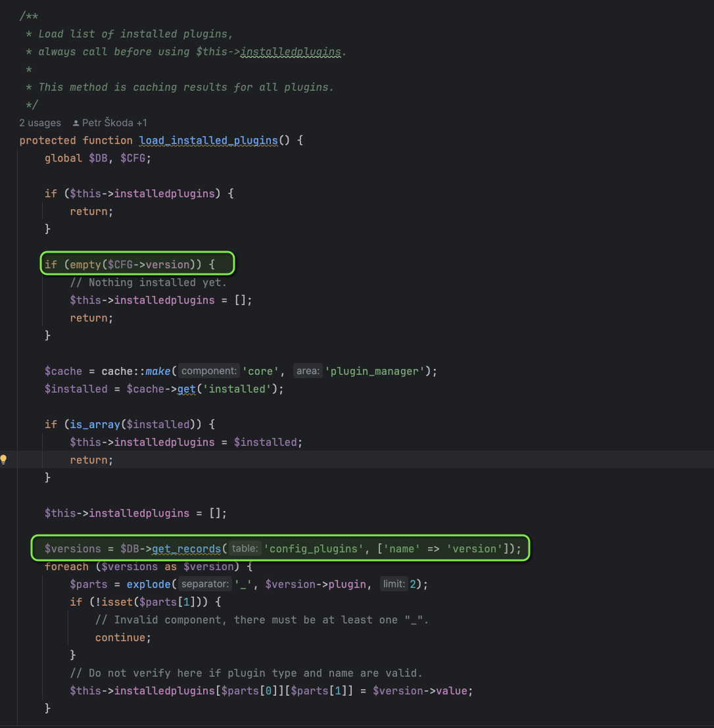Click the 'Load list of installed plugins' comment

(135, 34)
